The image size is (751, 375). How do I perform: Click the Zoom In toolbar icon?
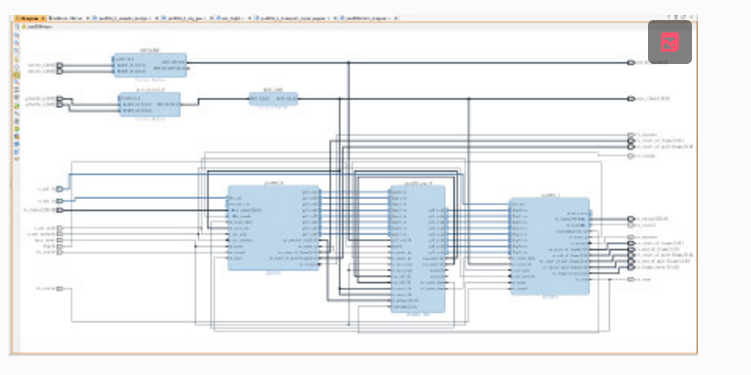tap(17, 35)
